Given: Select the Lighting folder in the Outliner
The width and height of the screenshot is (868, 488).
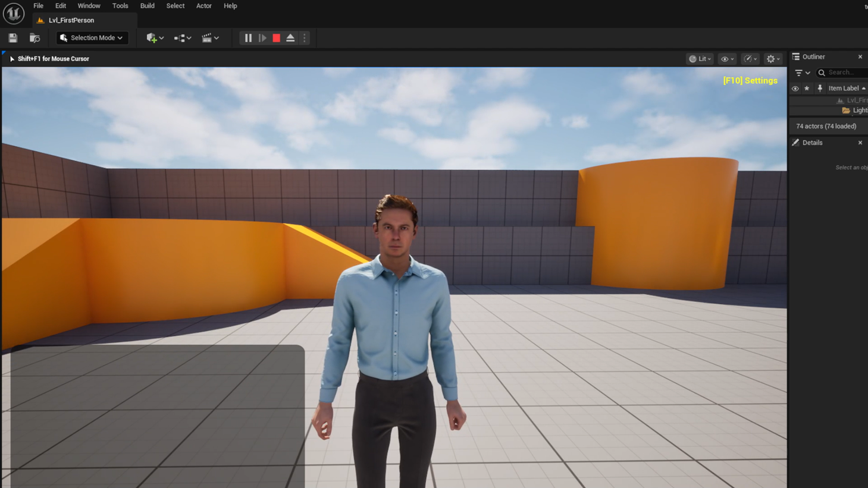Looking at the screenshot, I should click(829, 111).
